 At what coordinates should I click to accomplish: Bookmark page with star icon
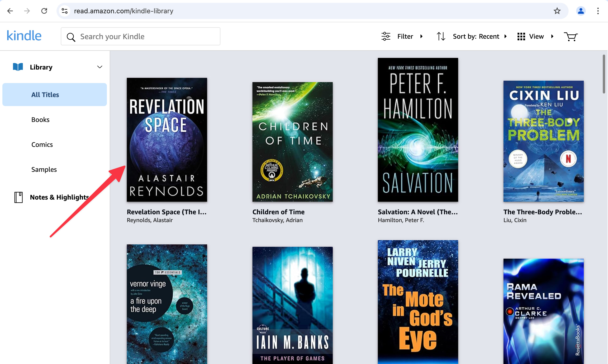pos(557,11)
